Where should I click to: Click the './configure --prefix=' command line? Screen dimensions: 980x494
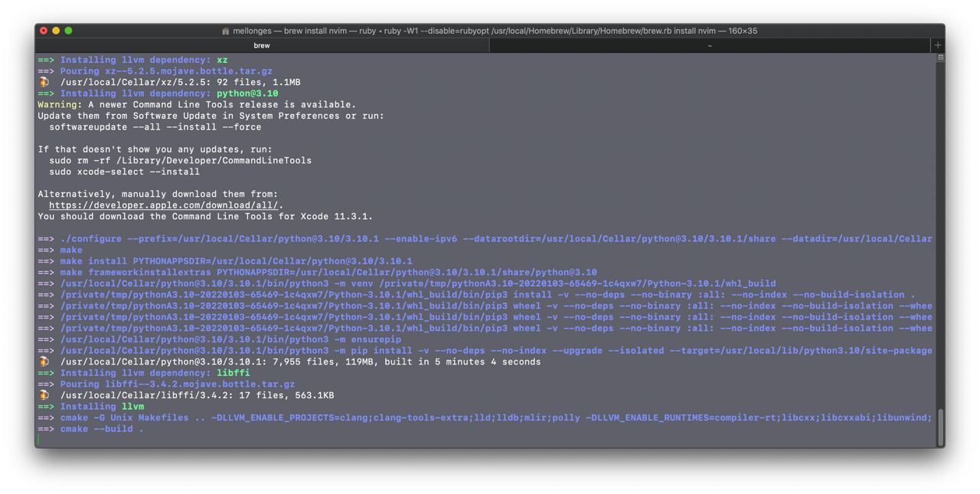(x=496, y=239)
